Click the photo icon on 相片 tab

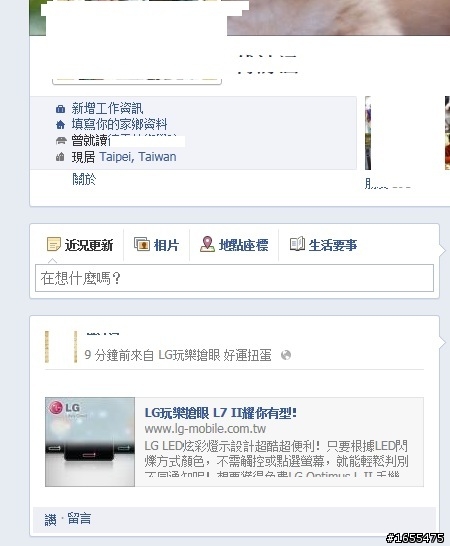[x=142, y=244]
